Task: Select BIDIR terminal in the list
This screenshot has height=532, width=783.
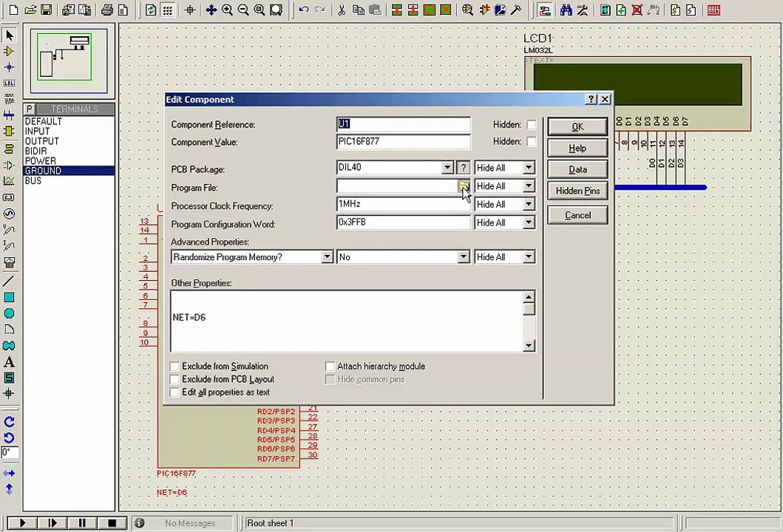Action: (69, 151)
